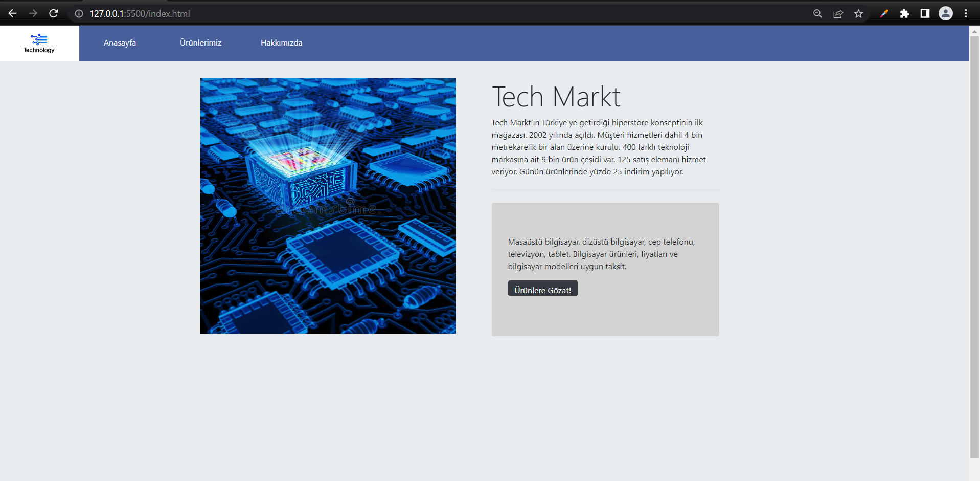Click the Tech Markt heading
The image size is (980, 481).
pos(556,96)
